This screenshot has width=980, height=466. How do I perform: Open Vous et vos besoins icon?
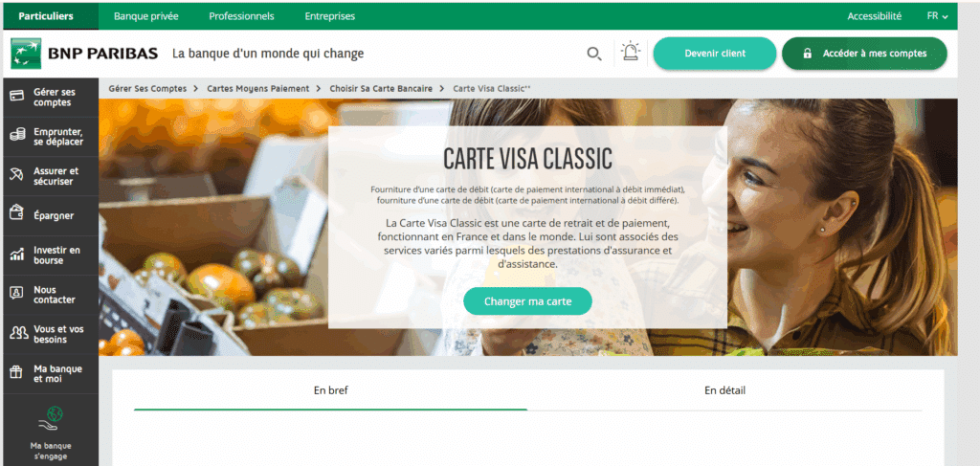pos(19,334)
